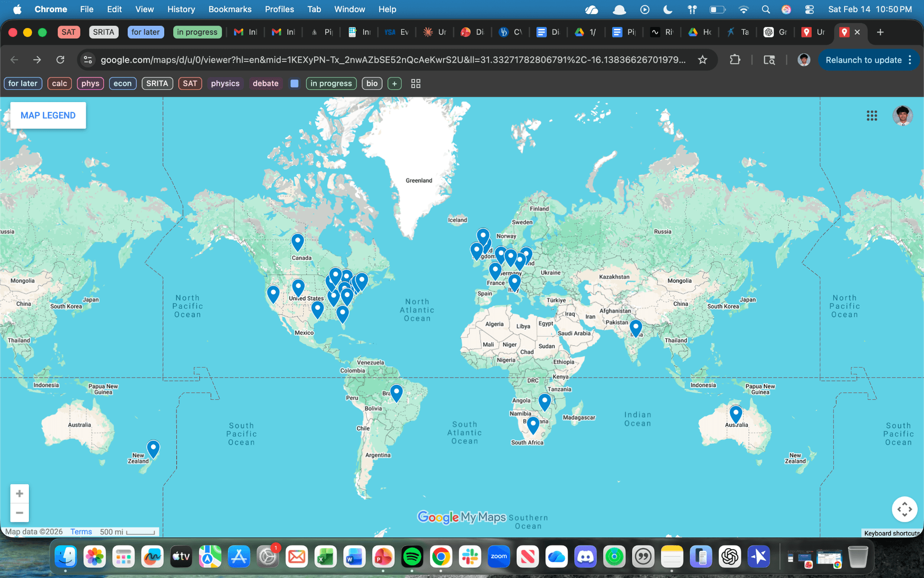Viewport: 924px width, 578px height.
Task: Open the Chrome profile avatar in toolbar
Action: 804,60
